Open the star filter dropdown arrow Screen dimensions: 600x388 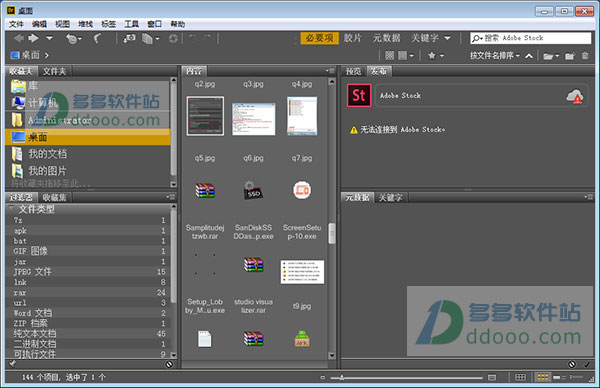click(x=442, y=56)
